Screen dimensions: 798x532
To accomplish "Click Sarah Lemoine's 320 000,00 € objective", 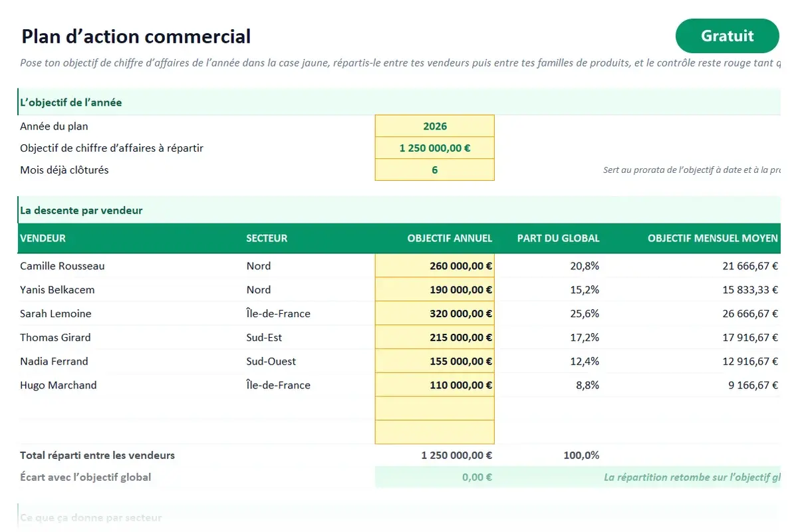I will [435, 314].
